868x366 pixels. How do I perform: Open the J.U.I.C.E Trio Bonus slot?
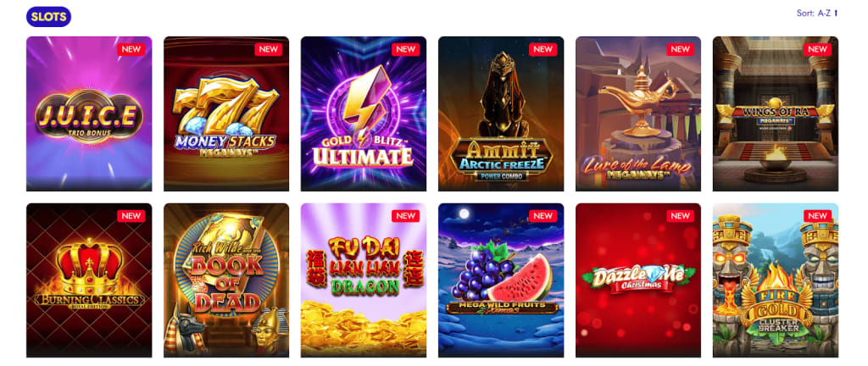click(89, 114)
